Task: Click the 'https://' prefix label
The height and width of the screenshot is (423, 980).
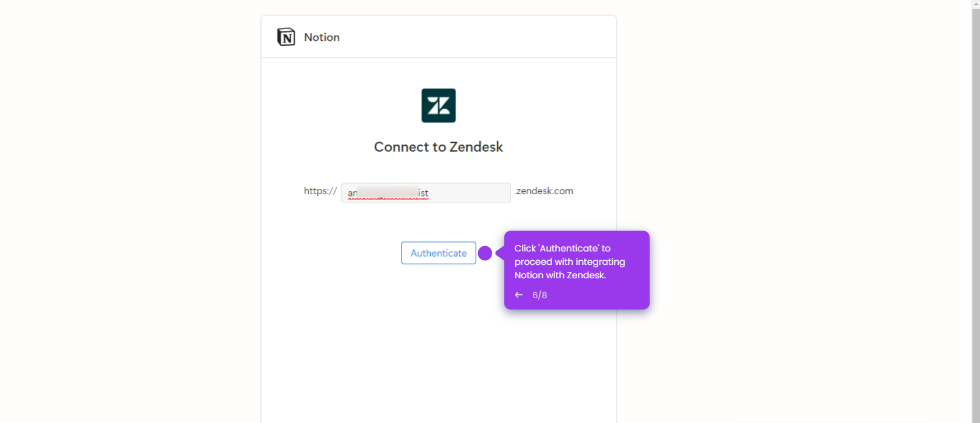Action: click(320, 191)
